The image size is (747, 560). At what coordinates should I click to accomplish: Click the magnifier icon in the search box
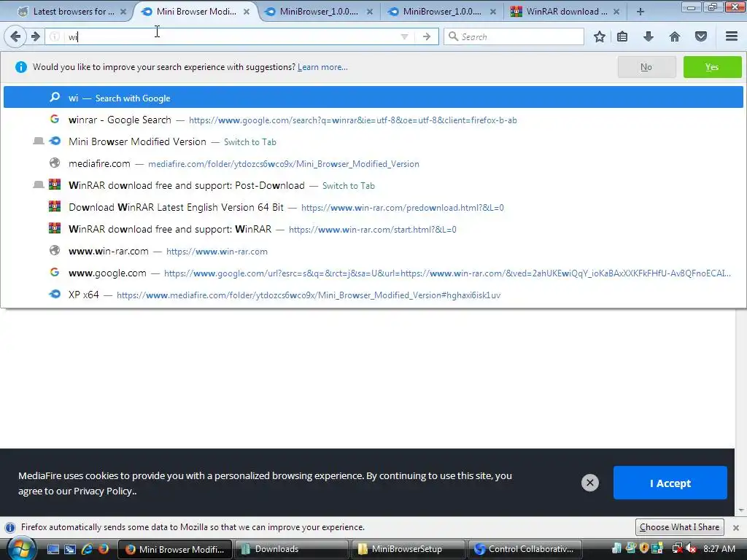coord(454,36)
